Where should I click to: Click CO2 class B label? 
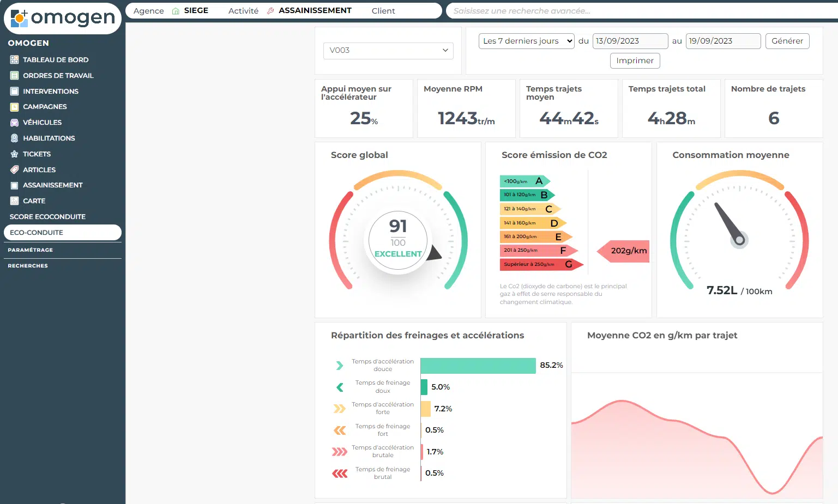(527, 195)
